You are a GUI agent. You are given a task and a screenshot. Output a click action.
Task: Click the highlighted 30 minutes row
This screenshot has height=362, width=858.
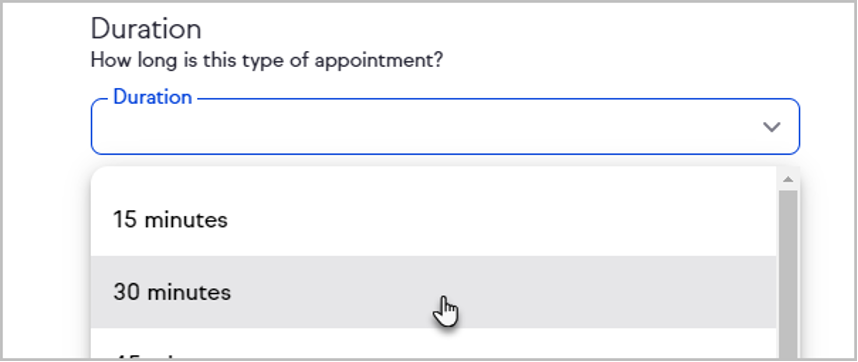point(433,292)
